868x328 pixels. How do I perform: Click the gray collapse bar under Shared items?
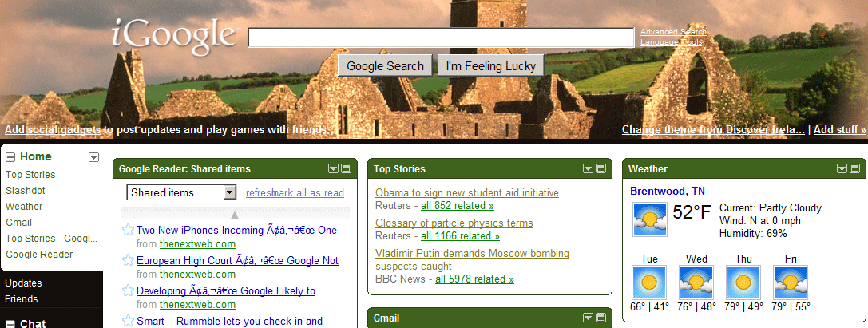pos(236,214)
